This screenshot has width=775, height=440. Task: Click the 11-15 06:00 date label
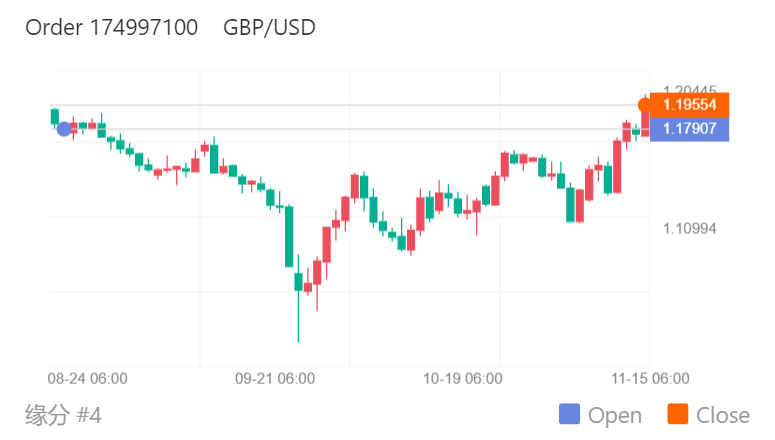click(650, 379)
